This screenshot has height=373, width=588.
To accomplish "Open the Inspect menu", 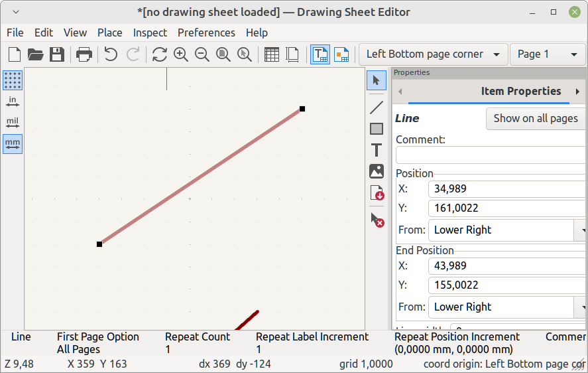I will [x=150, y=33].
